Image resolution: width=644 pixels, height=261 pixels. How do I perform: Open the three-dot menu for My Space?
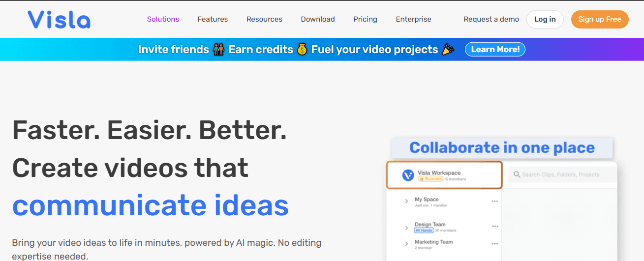(x=495, y=201)
